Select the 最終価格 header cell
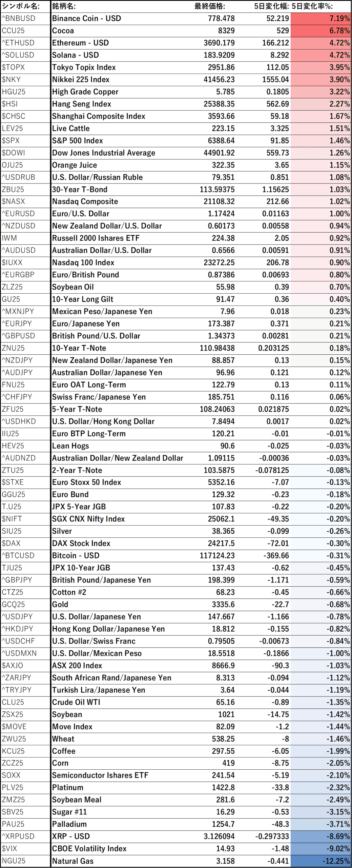Viewport: 352px width, 868px height. (209, 6)
